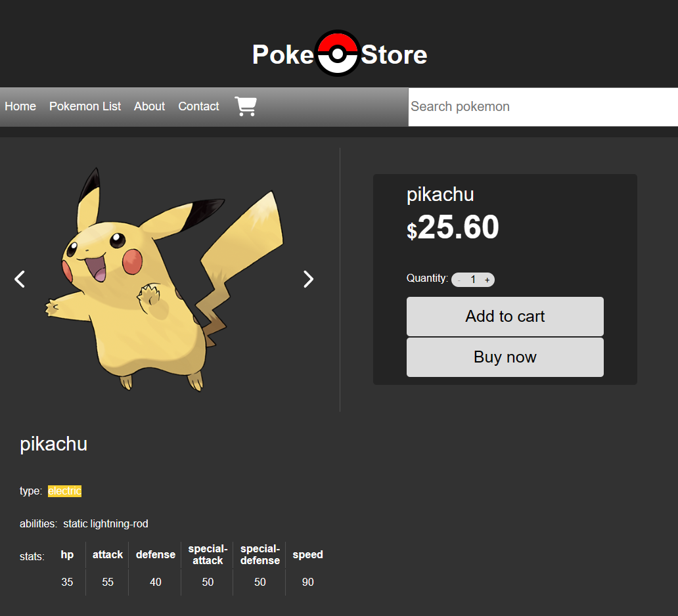678x616 pixels.
Task: Click the electric type tag
Action: tap(64, 491)
